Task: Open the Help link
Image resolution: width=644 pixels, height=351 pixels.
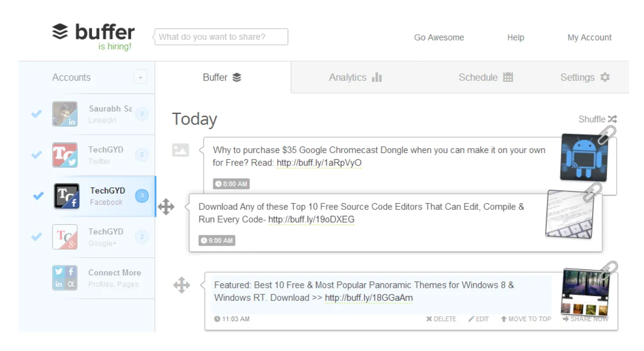Action: point(515,37)
